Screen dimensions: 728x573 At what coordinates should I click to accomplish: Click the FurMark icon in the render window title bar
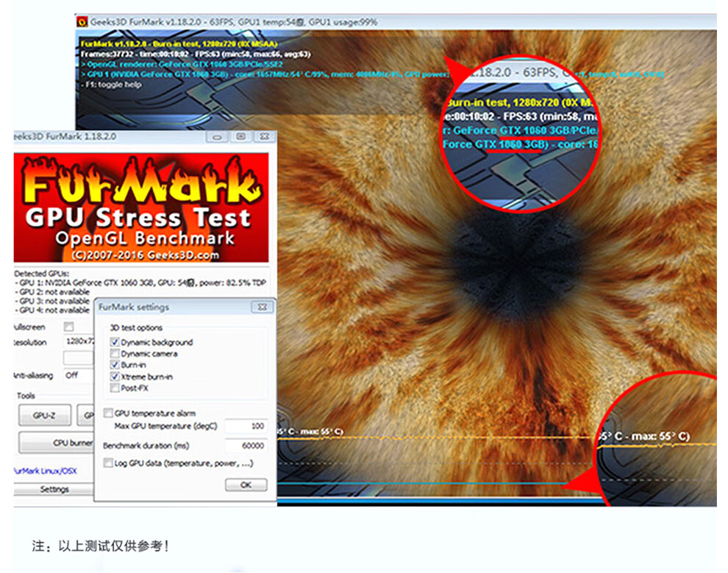[82, 22]
